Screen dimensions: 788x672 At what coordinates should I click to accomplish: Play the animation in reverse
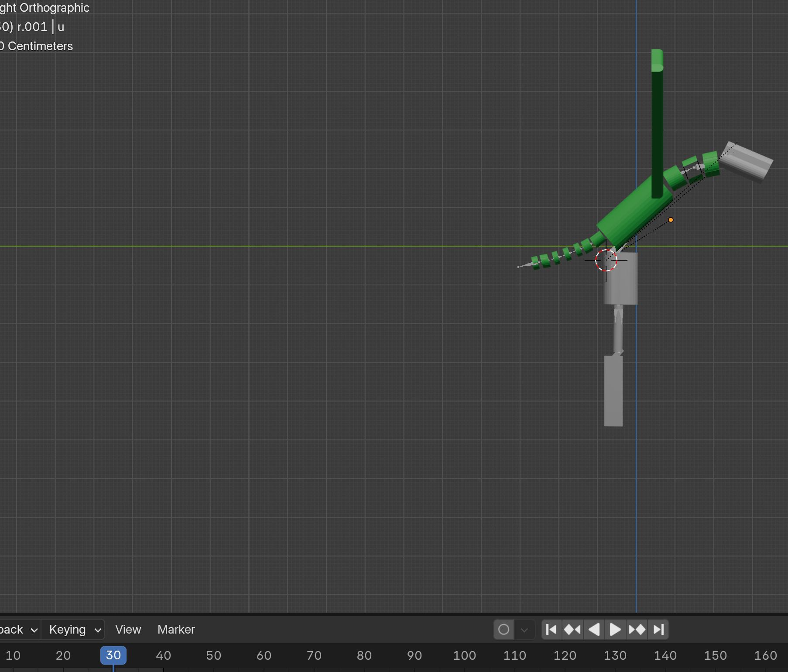point(594,630)
